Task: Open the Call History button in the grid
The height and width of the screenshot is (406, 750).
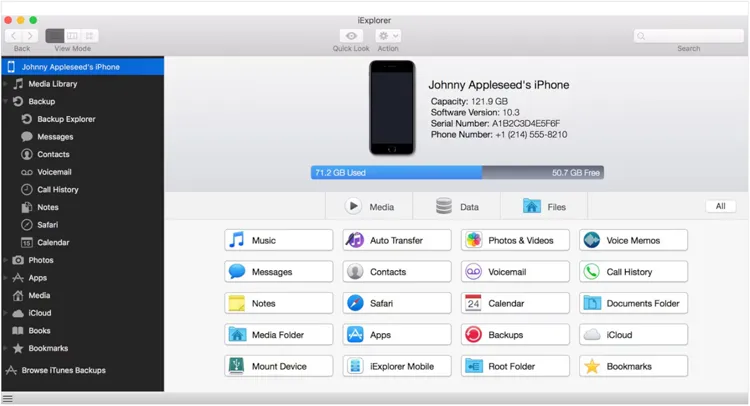Action: 633,272
